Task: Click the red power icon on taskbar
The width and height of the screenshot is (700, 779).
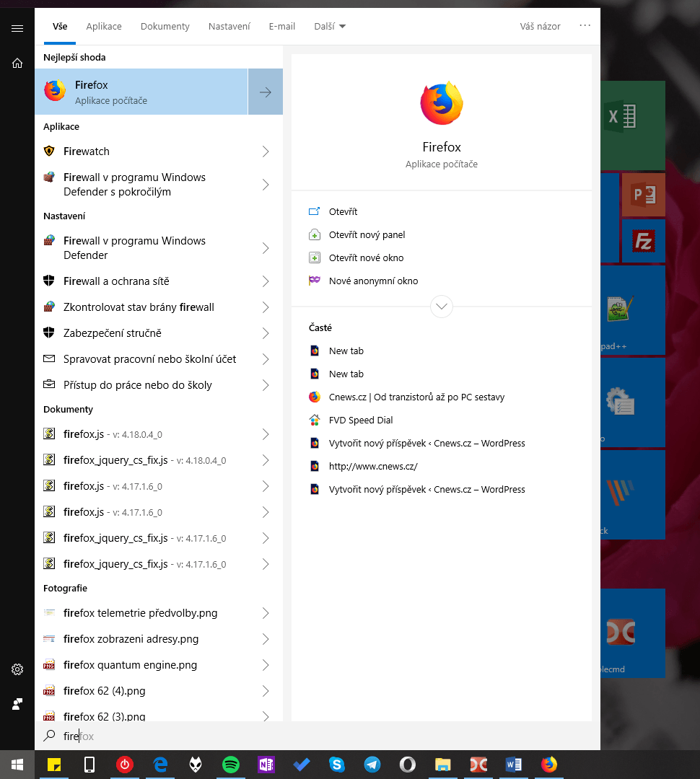Action: [125, 765]
